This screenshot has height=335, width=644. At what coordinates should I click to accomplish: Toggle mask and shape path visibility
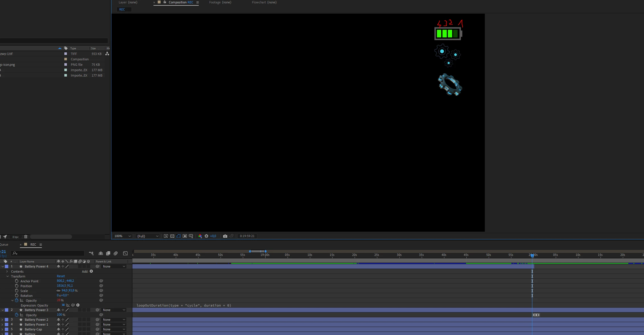pyautogui.click(x=179, y=236)
